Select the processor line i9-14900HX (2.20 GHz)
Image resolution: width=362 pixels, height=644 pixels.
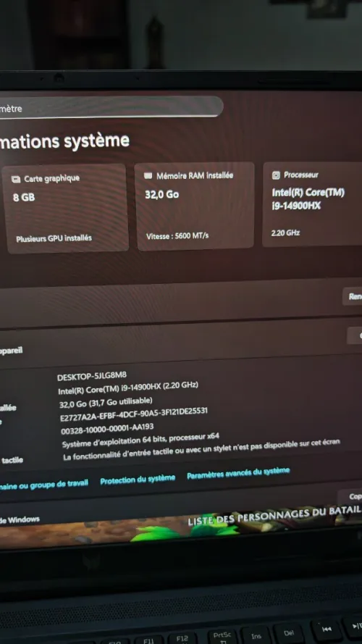128,388
